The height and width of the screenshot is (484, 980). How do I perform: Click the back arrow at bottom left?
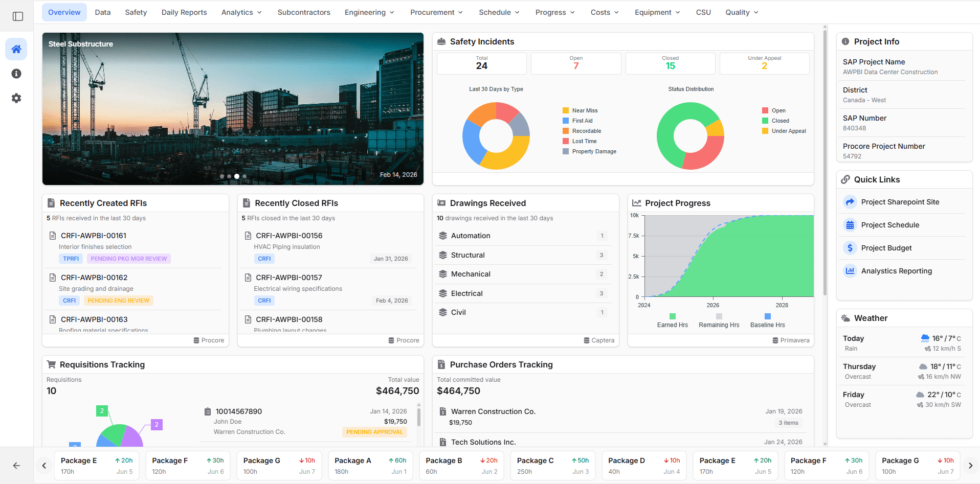[16, 466]
